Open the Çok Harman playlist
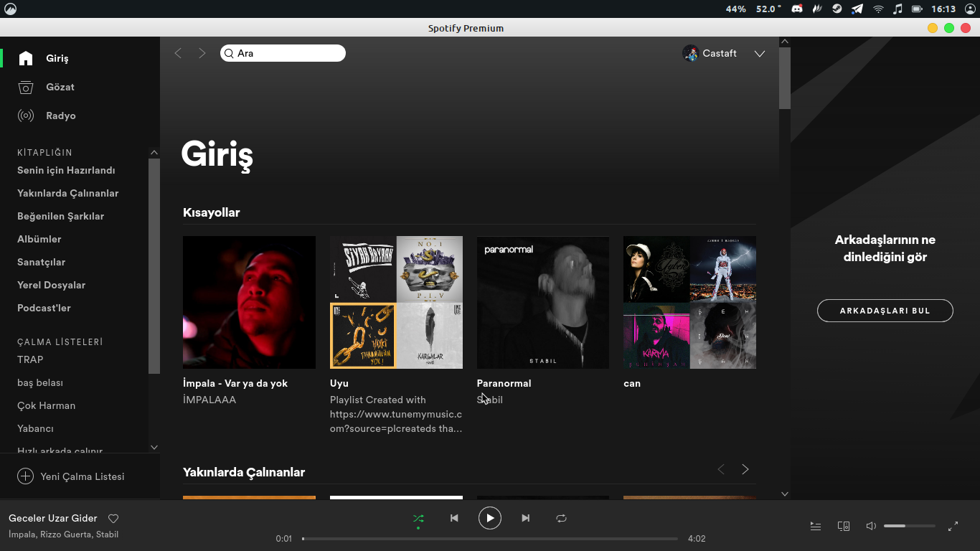Screen dimensions: 980x551 (x=47, y=405)
